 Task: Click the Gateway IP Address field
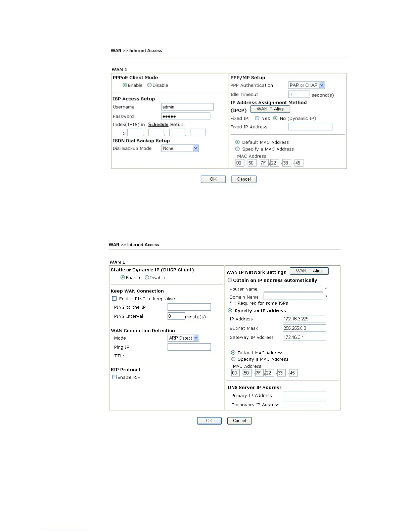click(x=304, y=338)
